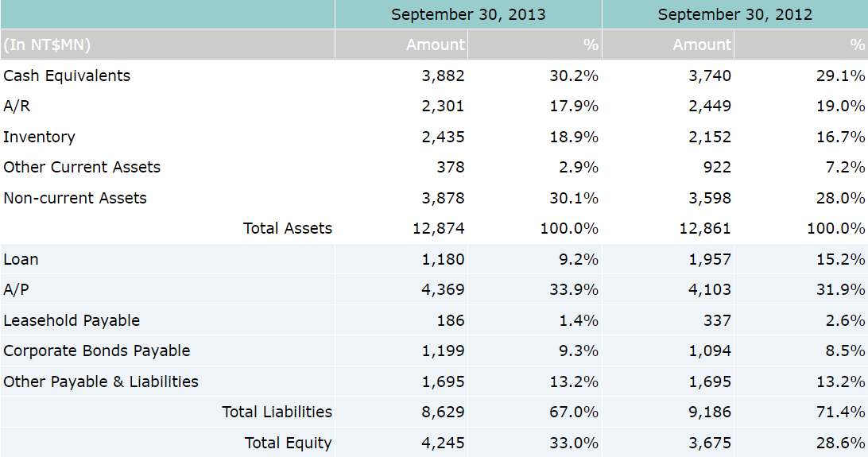Select the 2013 Total Equity amount 4,245
The width and height of the screenshot is (868, 457).
[x=443, y=443]
